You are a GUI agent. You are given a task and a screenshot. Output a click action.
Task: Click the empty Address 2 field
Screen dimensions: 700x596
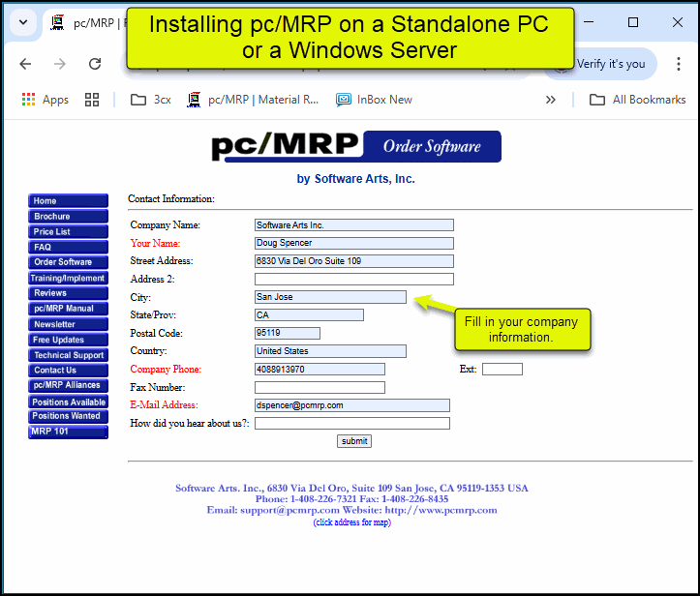354,280
